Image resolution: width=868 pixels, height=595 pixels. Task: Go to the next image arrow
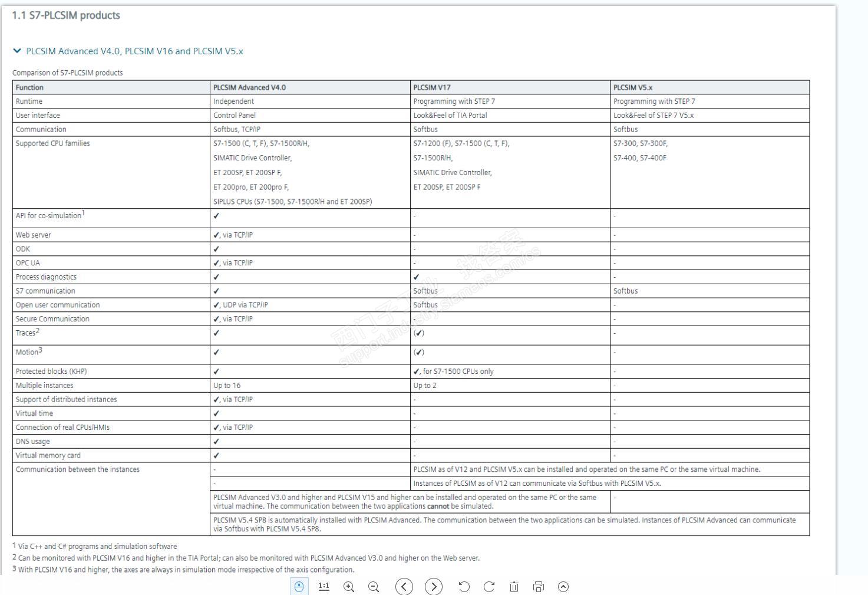coord(434,587)
